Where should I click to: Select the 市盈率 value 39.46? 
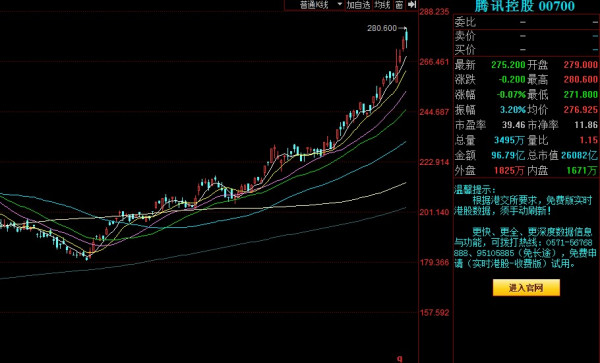point(513,125)
